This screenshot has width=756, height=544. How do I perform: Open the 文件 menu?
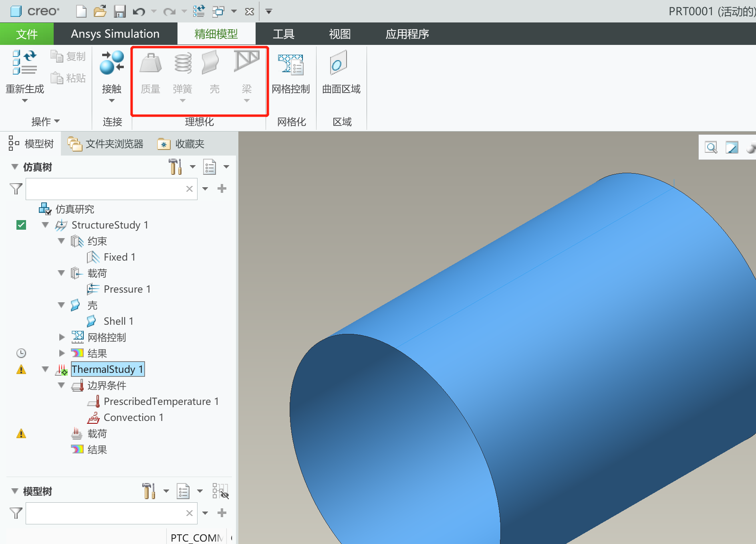click(x=26, y=34)
